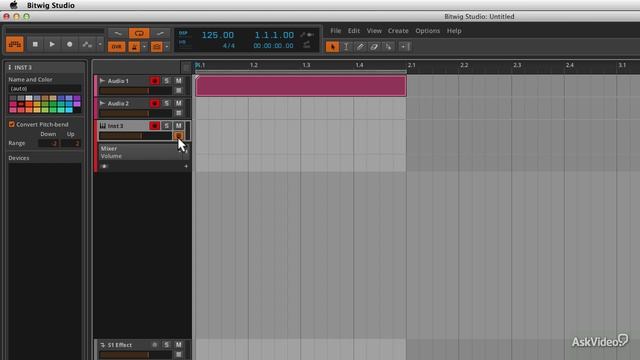640x360 pixels.
Task: Select the tempo value 125.00
Action: coord(218,35)
